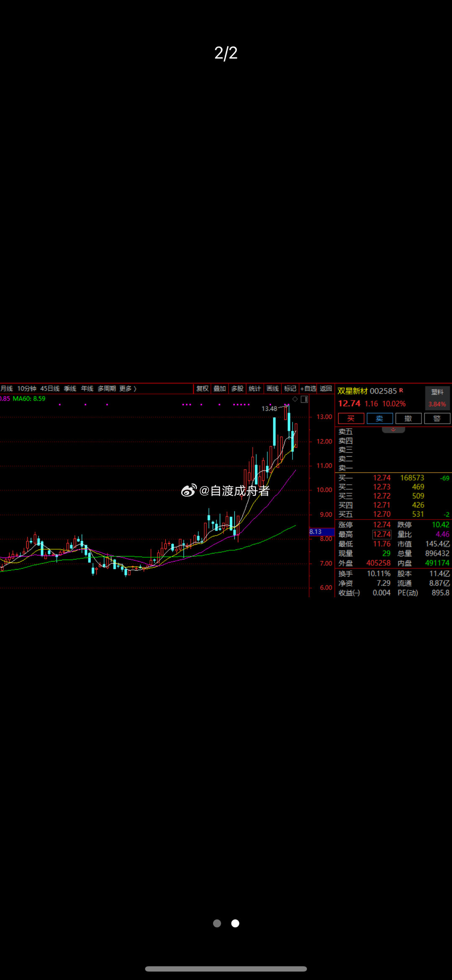This screenshot has height=980, width=452.
Task: Click the red 买 buy button
Action: (x=351, y=418)
